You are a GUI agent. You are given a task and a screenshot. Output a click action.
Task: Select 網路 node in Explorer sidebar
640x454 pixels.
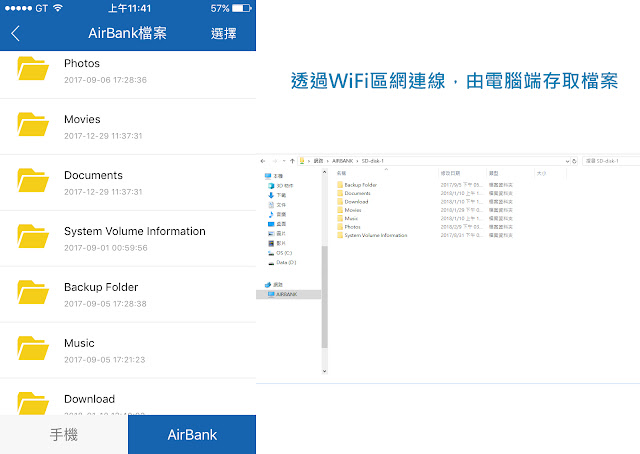tap(273, 285)
